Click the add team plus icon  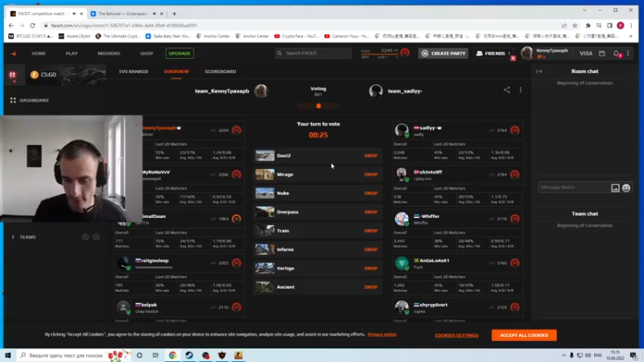(x=96, y=237)
